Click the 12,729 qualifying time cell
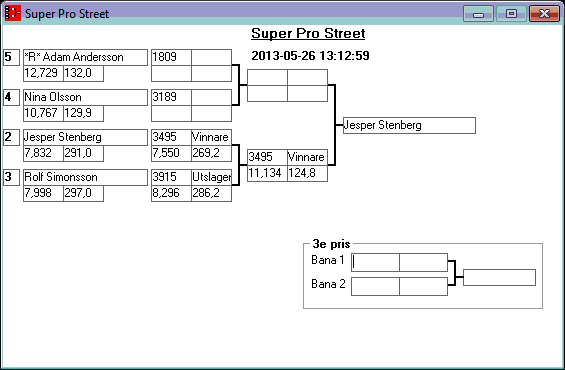565x370 pixels. pyautogui.click(x=43, y=73)
